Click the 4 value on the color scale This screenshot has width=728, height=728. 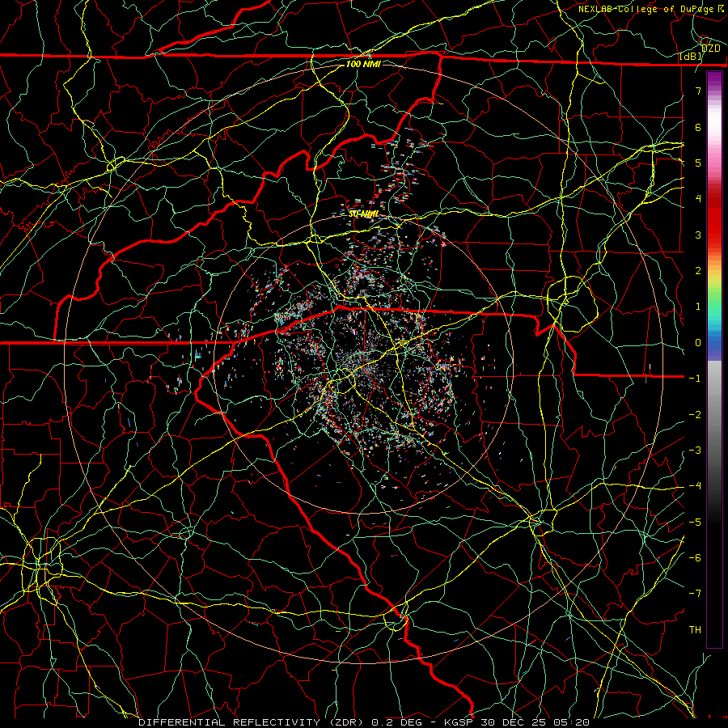pyautogui.click(x=698, y=199)
